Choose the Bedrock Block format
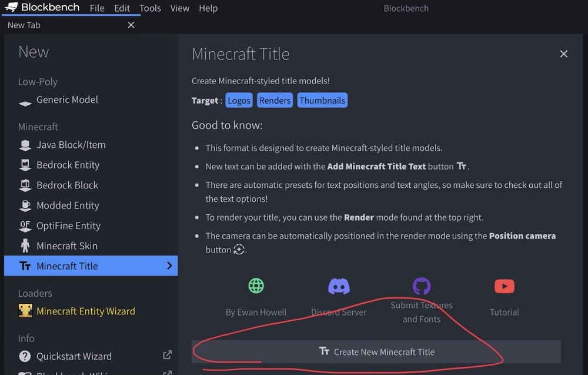 pyautogui.click(x=91, y=185)
